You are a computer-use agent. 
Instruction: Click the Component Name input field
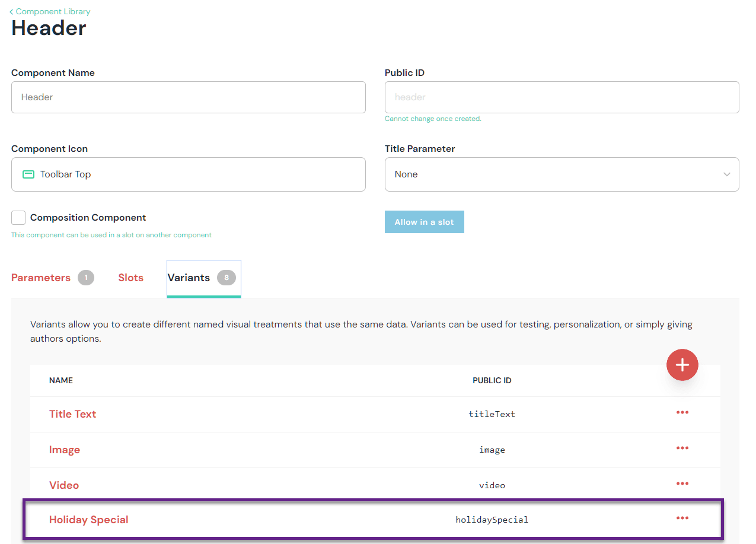coord(188,97)
